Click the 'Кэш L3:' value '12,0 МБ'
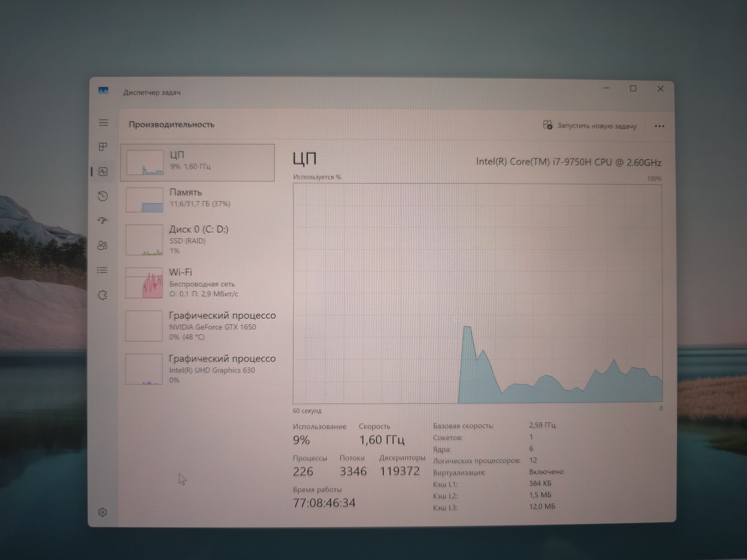This screenshot has height=560, width=747. tap(542, 506)
